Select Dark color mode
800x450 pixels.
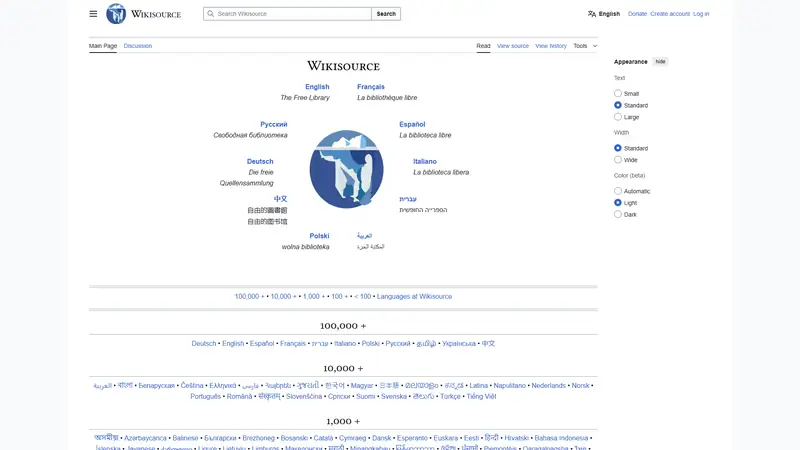(x=618, y=214)
